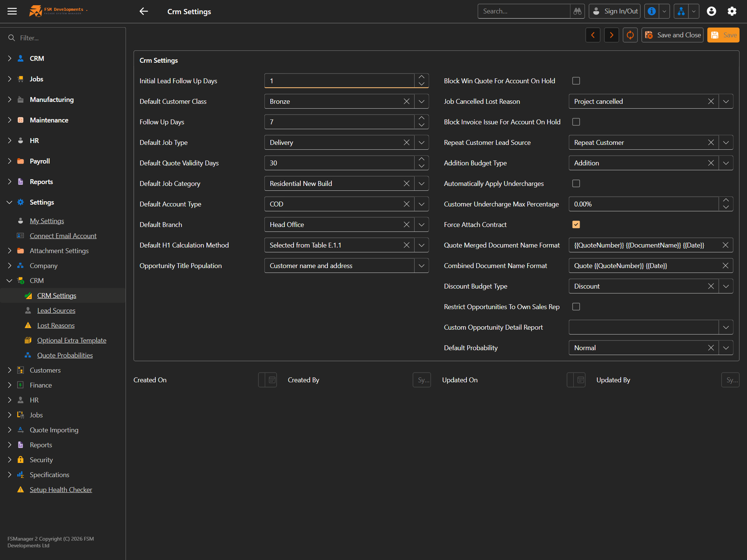This screenshot has height=560, width=747.
Task: Open the user profile icon
Action: point(712,11)
